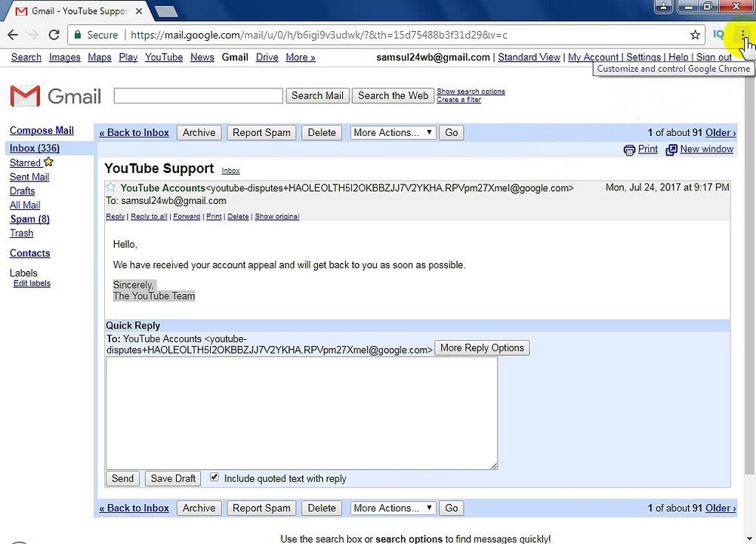Open the IQ extension icon
This screenshot has height=544, width=756.
tap(718, 35)
